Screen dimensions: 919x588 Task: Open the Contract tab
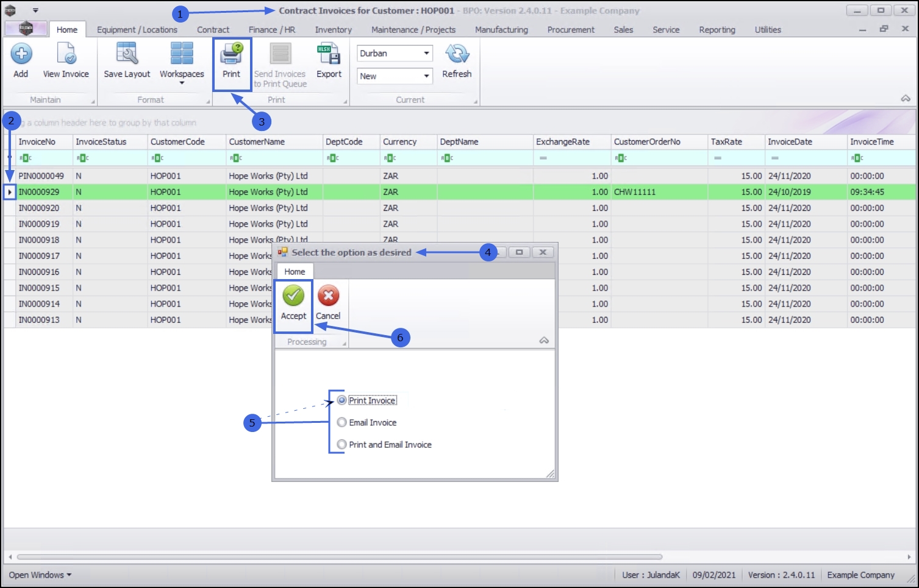tap(213, 29)
